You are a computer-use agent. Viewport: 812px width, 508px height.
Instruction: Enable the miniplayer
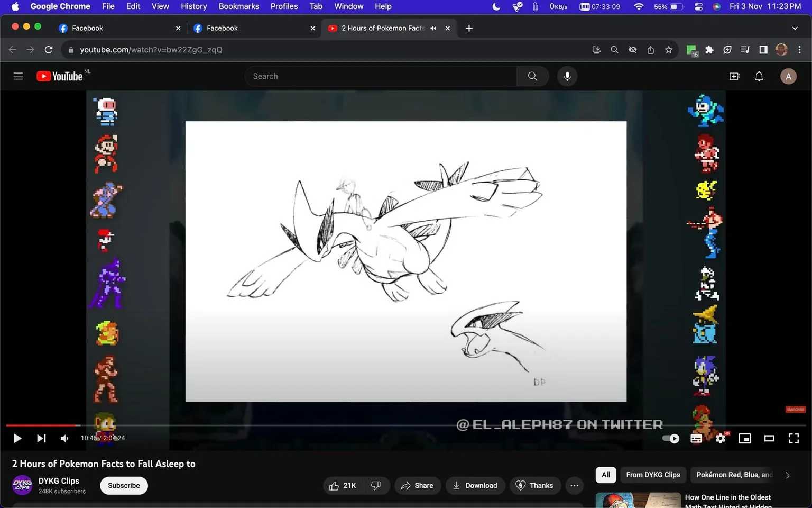click(745, 438)
